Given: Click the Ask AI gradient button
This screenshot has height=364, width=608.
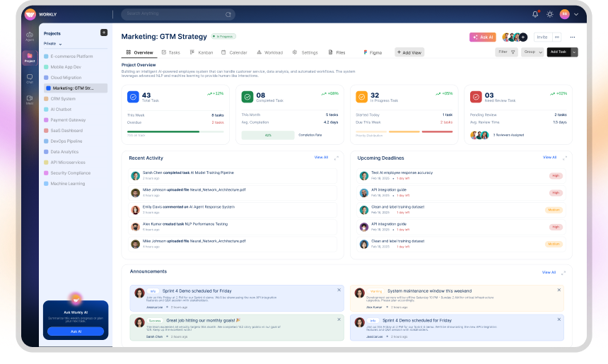Looking at the screenshot, I should tap(482, 37).
